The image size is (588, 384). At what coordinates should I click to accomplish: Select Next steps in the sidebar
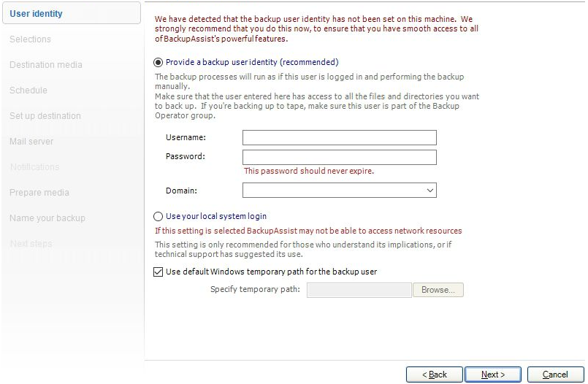click(31, 244)
